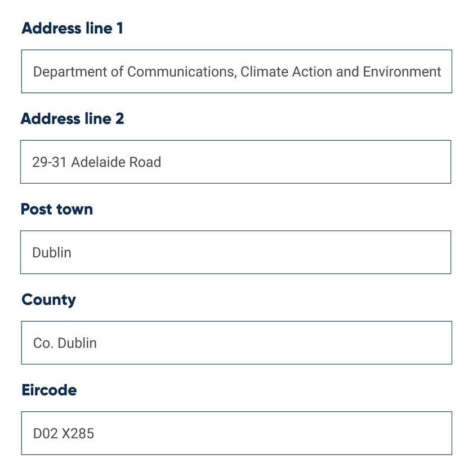
Task: Select the Post town text box
Action: point(236,252)
